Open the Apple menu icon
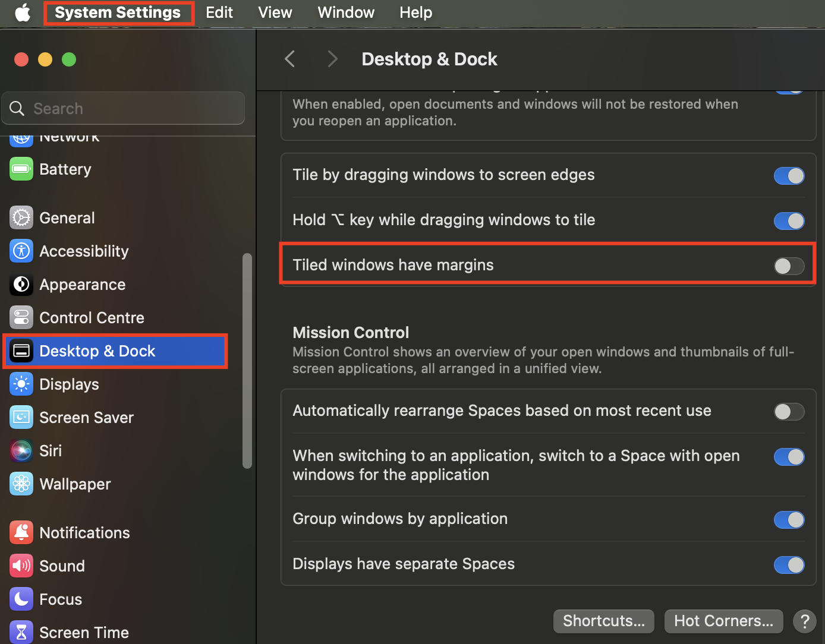The width and height of the screenshot is (825, 644). (x=23, y=12)
